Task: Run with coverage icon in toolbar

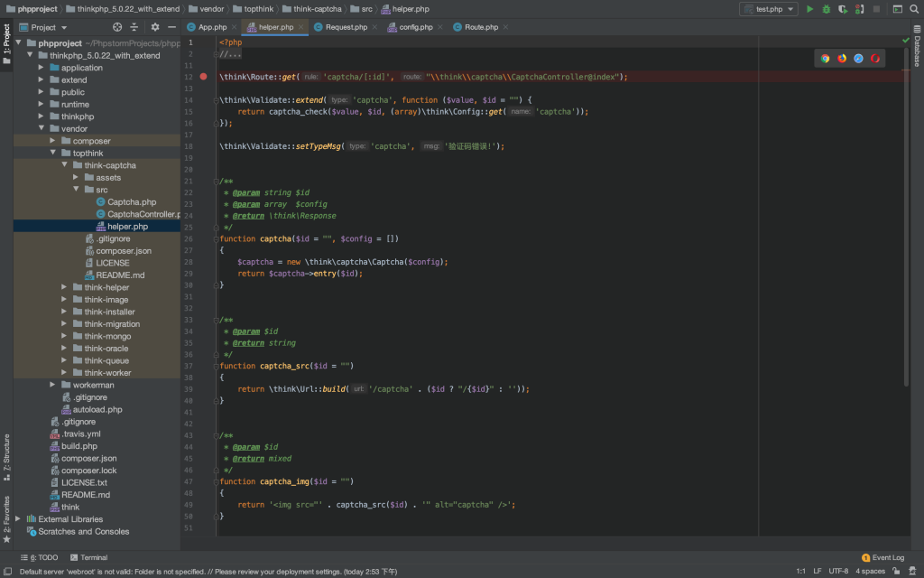Action: click(x=843, y=9)
